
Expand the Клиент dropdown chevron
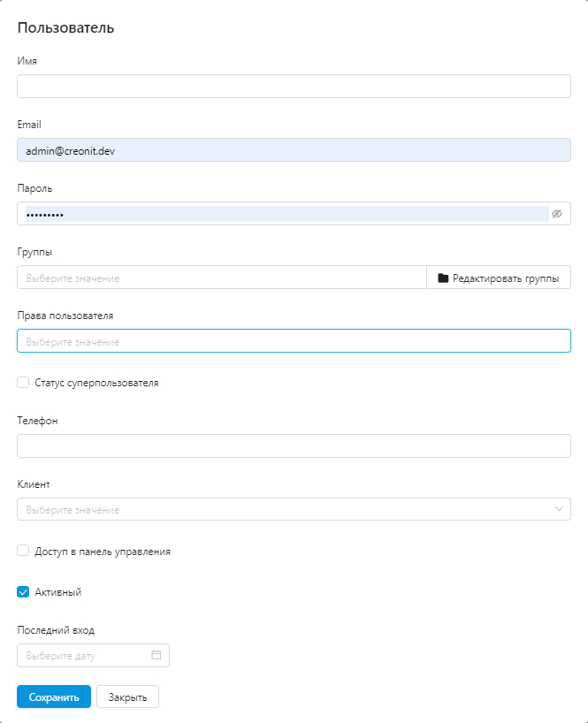pyautogui.click(x=559, y=509)
